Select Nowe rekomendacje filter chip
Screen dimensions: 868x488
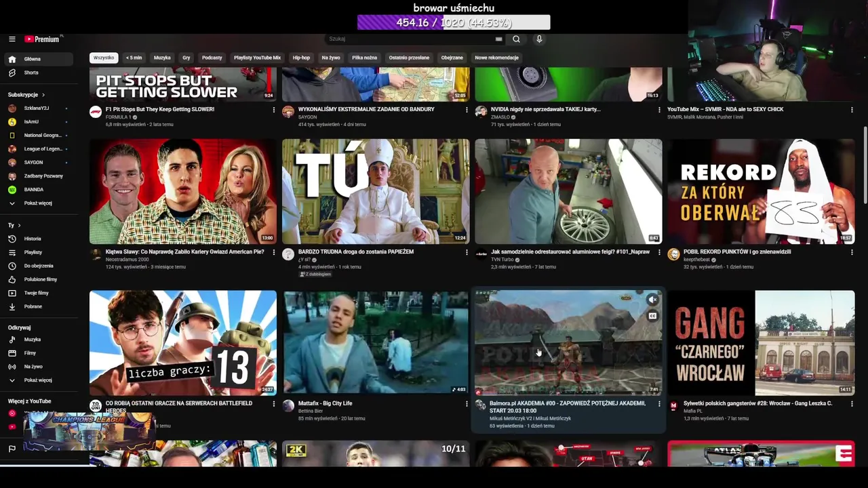coord(497,58)
